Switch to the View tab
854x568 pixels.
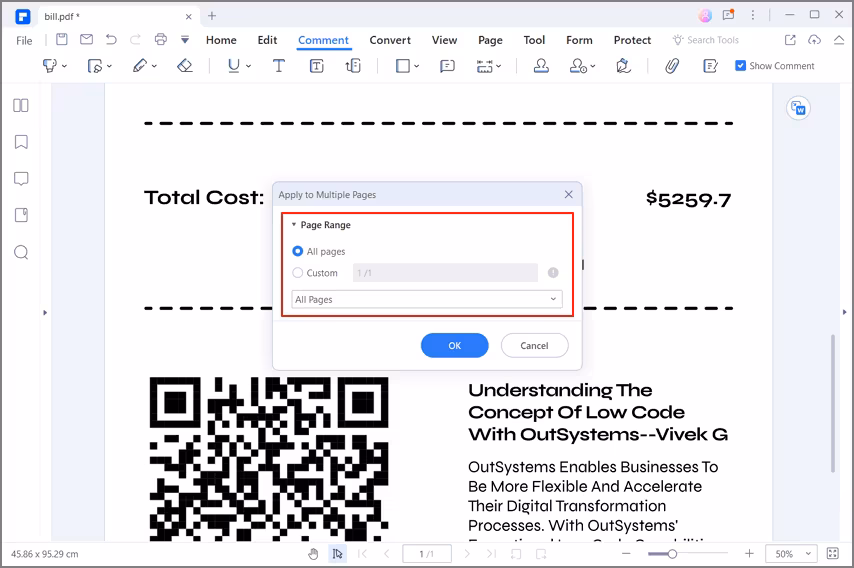[x=444, y=40]
